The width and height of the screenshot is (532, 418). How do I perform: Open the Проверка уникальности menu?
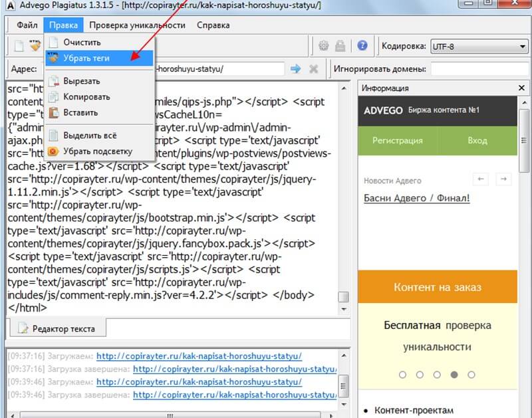[x=137, y=25]
